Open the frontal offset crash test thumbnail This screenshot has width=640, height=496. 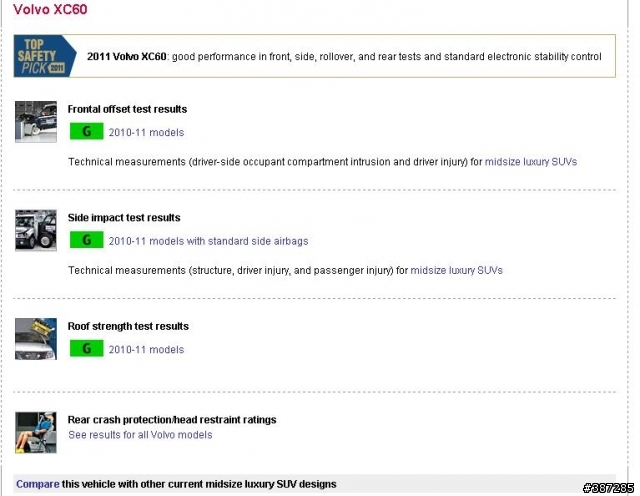click(36, 122)
